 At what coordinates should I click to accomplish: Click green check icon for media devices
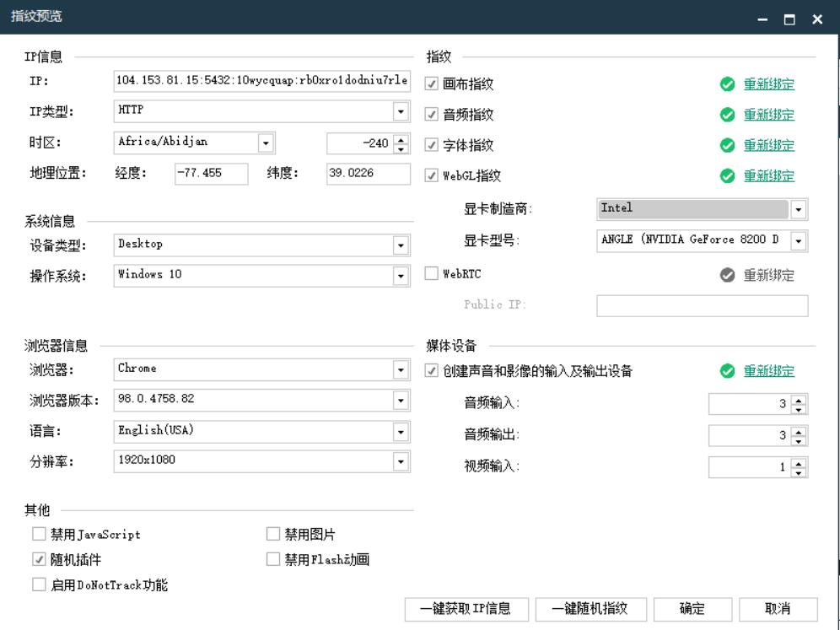coord(726,371)
